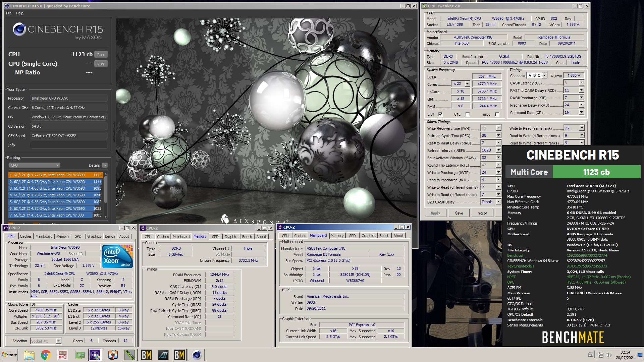This screenshot has width=644, height=362.
Task: Click the Apply button in CPU-Tweaker
Action: 435,213
